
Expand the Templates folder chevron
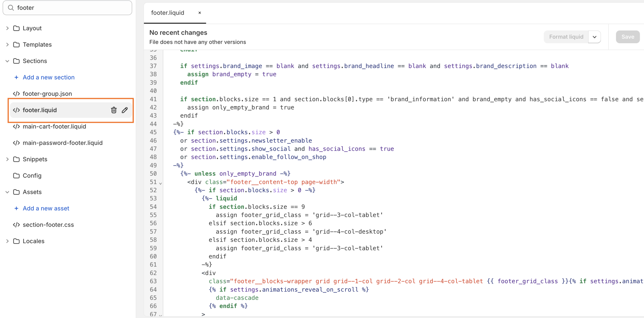pyautogui.click(x=7, y=44)
